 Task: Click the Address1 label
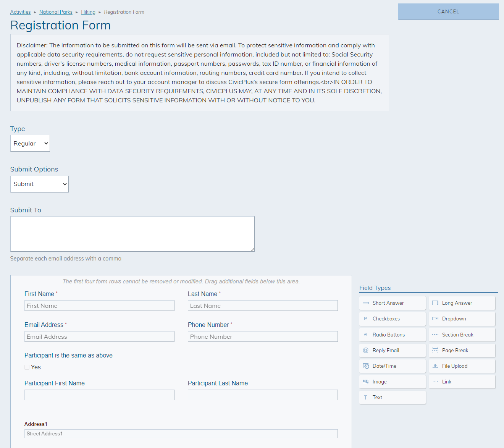click(x=36, y=424)
